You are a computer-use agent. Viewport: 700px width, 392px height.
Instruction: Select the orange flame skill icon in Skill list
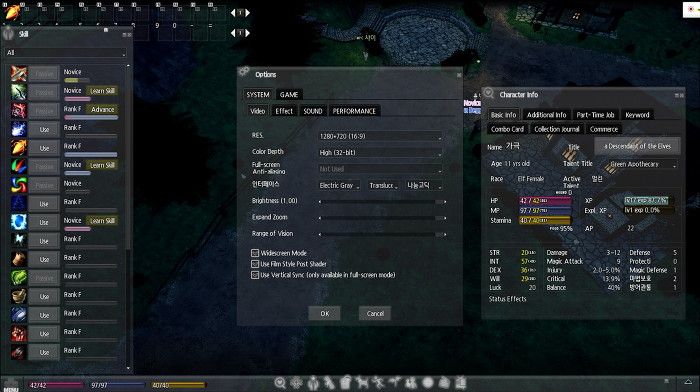[19, 147]
